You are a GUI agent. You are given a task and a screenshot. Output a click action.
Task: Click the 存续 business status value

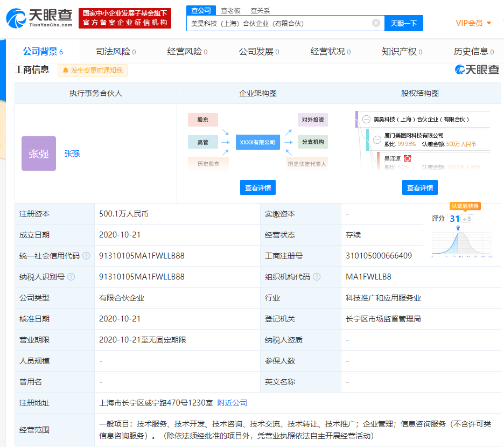(x=353, y=235)
